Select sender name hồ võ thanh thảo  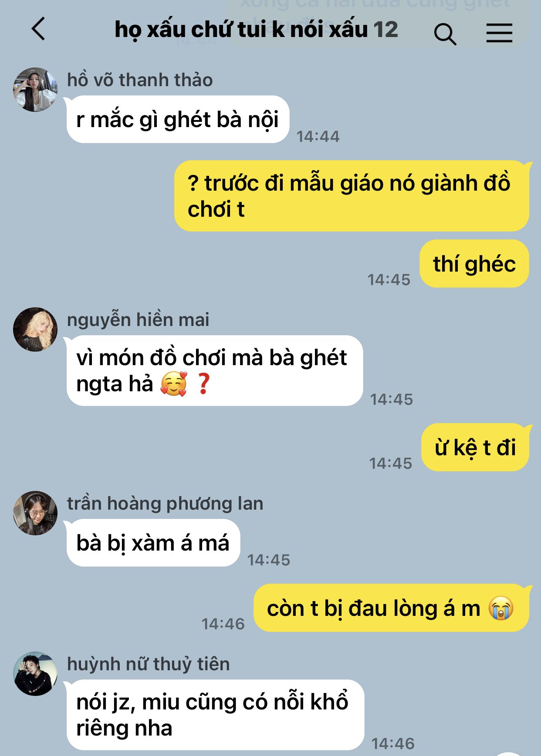point(140,80)
